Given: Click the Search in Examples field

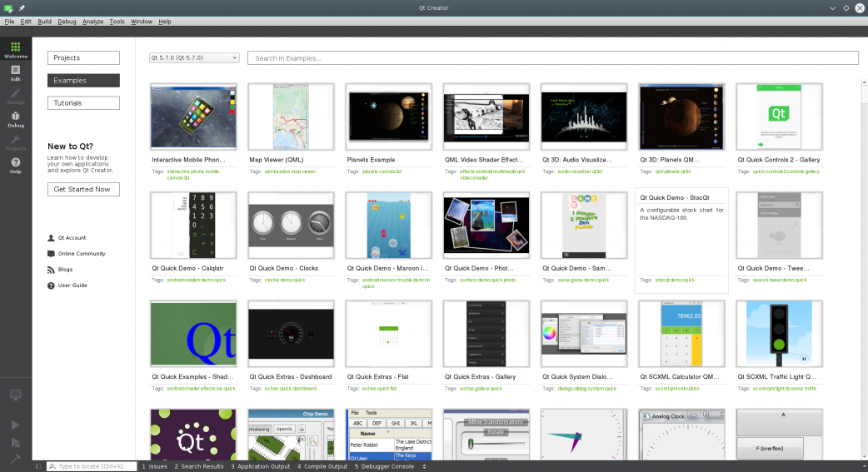Looking at the screenshot, I should [554, 58].
